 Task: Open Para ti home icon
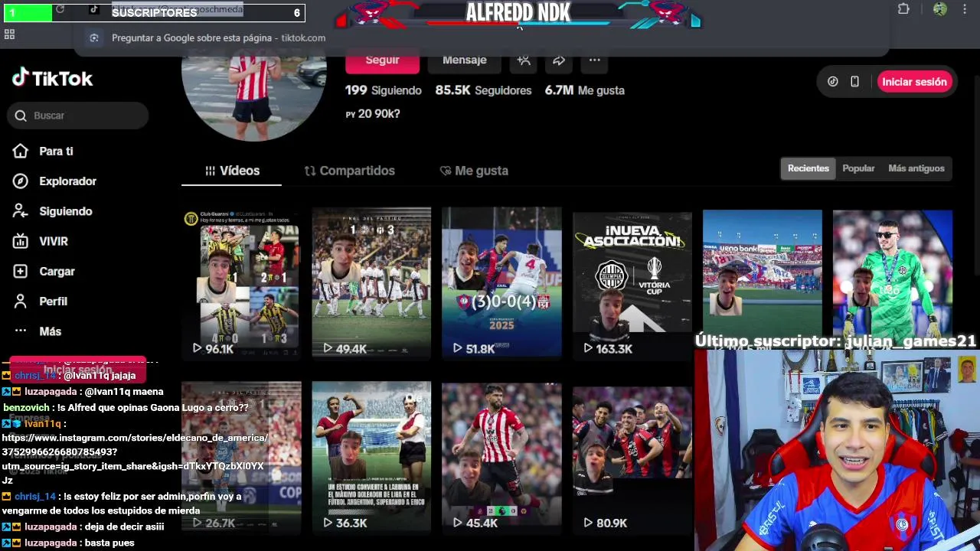coord(21,151)
